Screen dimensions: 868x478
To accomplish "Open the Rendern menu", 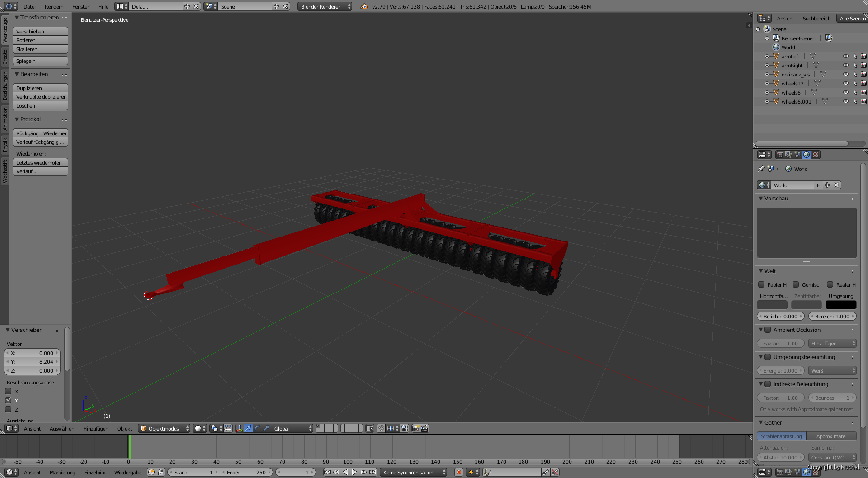I will (x=54, y=6).
